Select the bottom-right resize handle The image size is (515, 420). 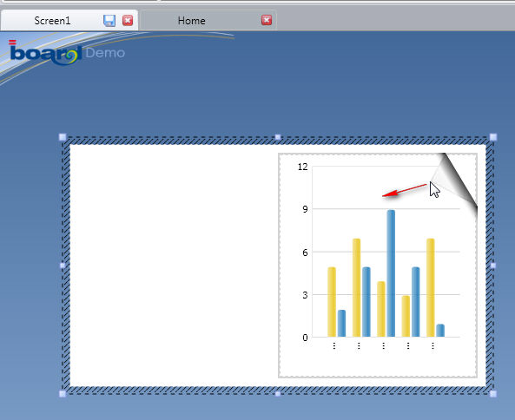pyautogui.click(x=493, y=394)
